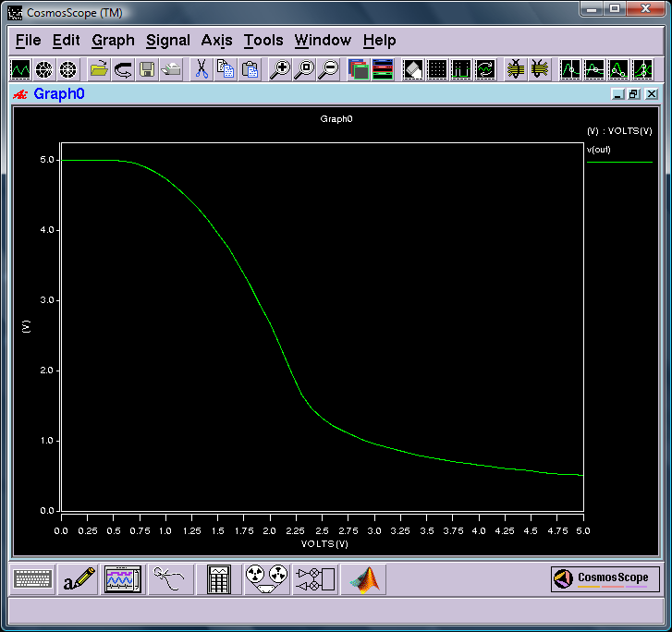The image size is (672, 632).
Task: Select the scissors cut tool
Action: point(201,69)
